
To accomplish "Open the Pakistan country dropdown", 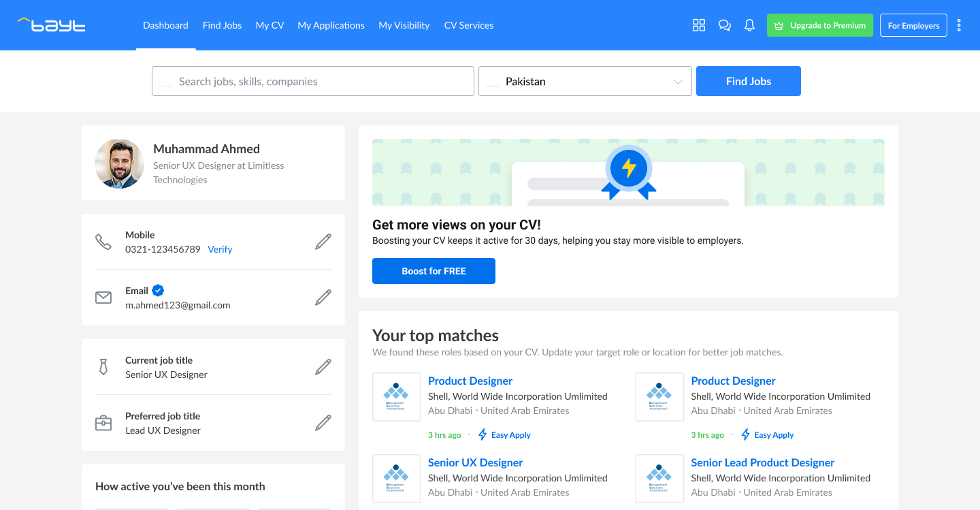I will pyautogui.click(x=585, y=81).
